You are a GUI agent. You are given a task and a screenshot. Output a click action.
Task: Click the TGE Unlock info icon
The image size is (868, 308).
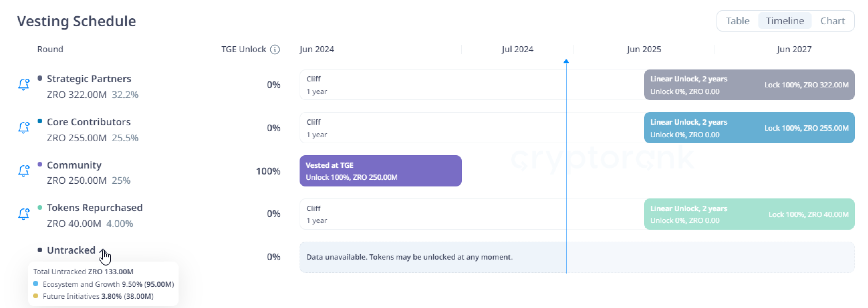pyautogui.click(x=275, y=50)
